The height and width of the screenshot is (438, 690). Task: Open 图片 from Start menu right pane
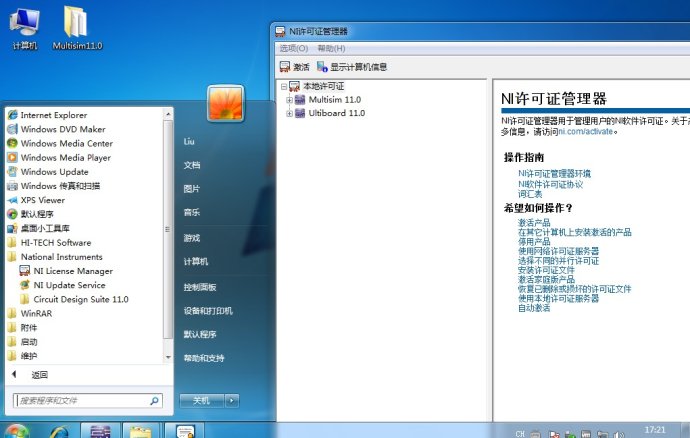pyautogui.click(x=192, y=189)
